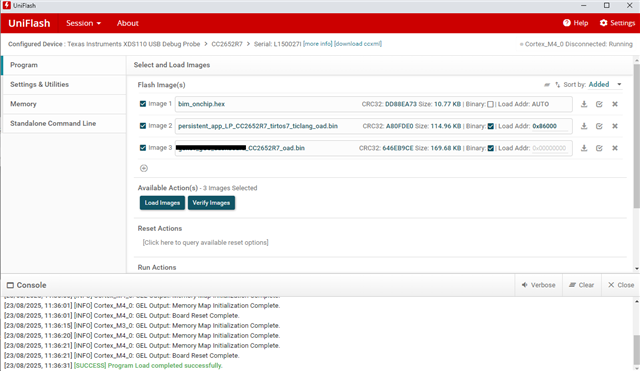Open Help from question mark icon
The width and height of the screenshot is (640, 371).
coord(567,23)
